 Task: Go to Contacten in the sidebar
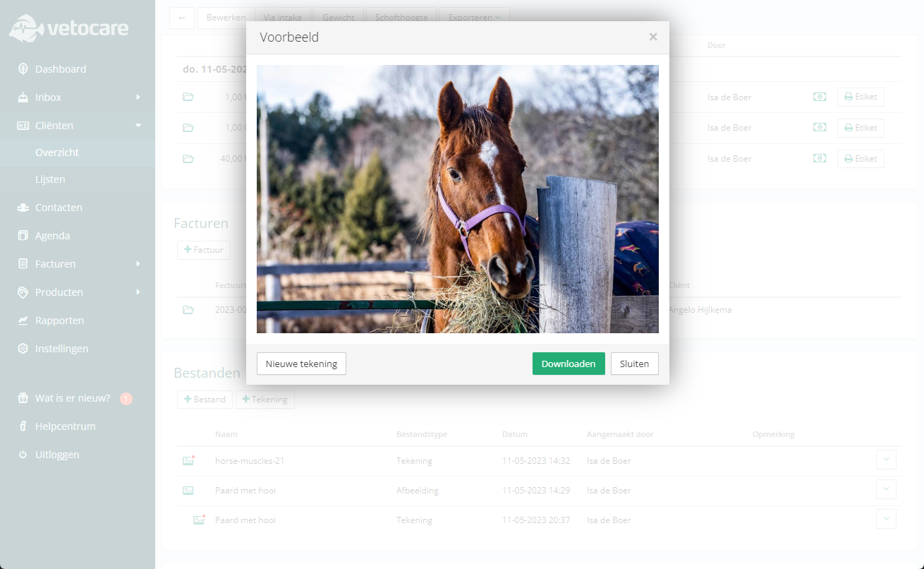(x=59, y=208)
